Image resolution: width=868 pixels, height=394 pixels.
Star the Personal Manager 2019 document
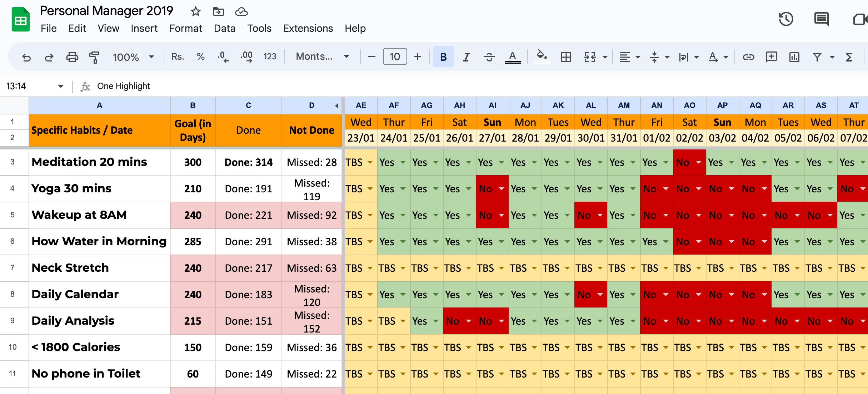[195, 11]
